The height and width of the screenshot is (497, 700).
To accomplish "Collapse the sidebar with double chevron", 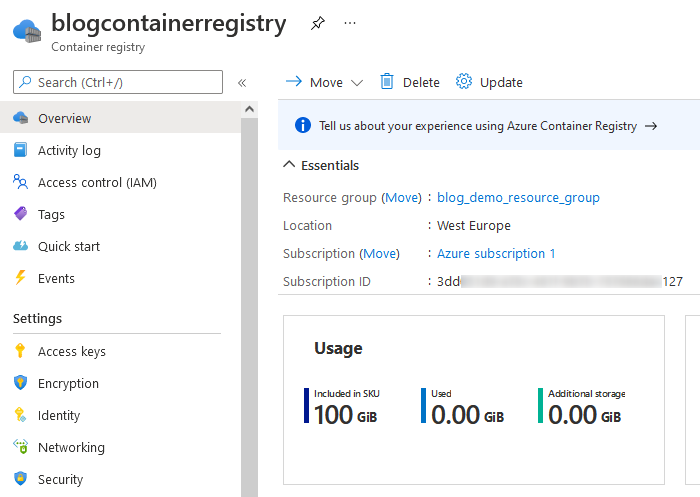I will coord(242,83).
